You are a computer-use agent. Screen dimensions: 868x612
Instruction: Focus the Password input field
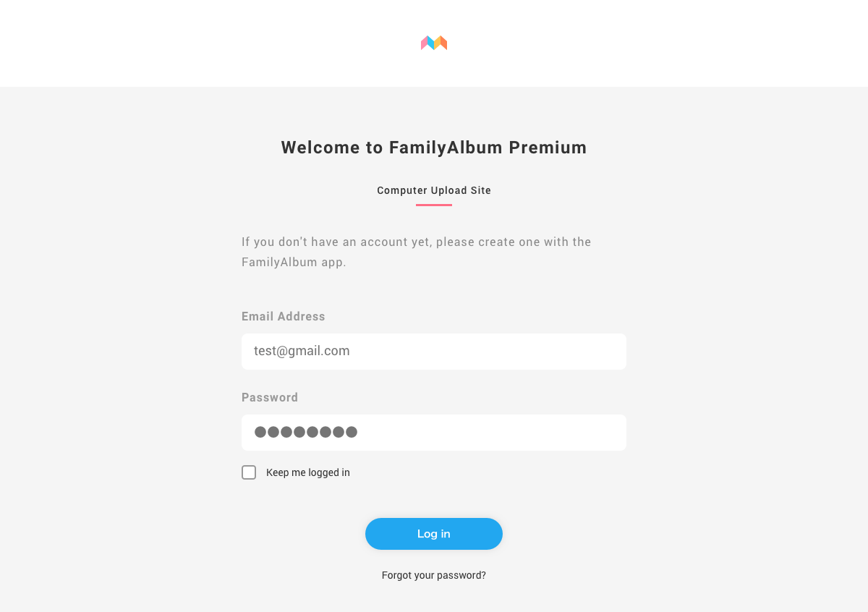[x=434, y=433]
